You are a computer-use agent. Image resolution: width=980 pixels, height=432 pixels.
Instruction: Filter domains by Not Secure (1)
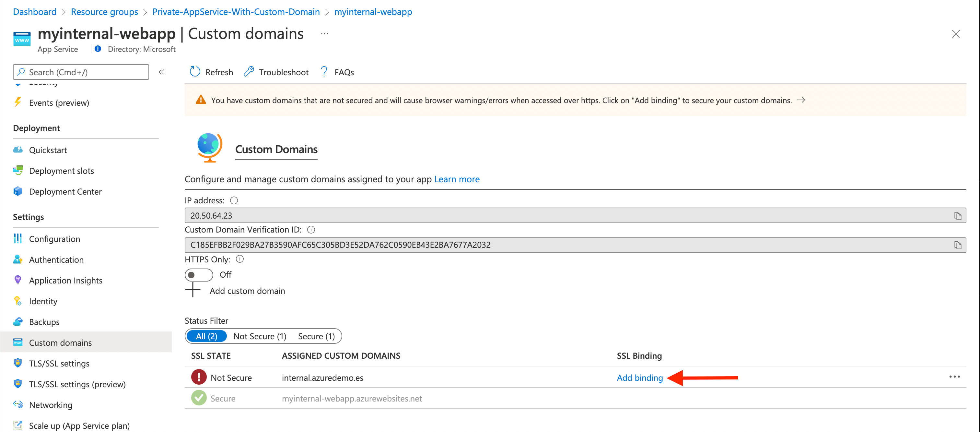(x=260, y=336)
